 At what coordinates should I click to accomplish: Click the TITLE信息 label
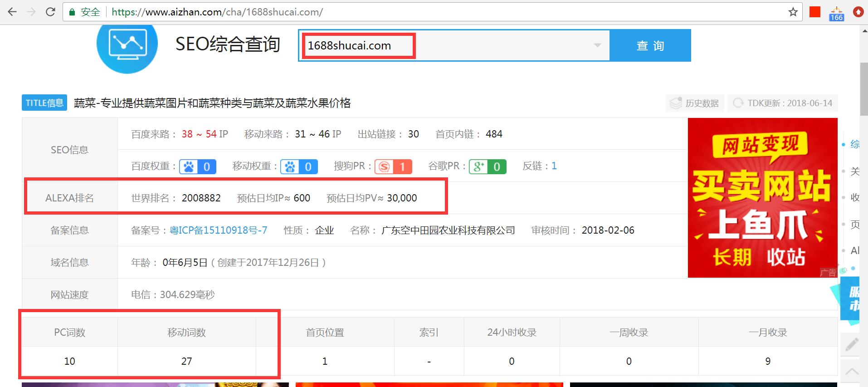44,103
